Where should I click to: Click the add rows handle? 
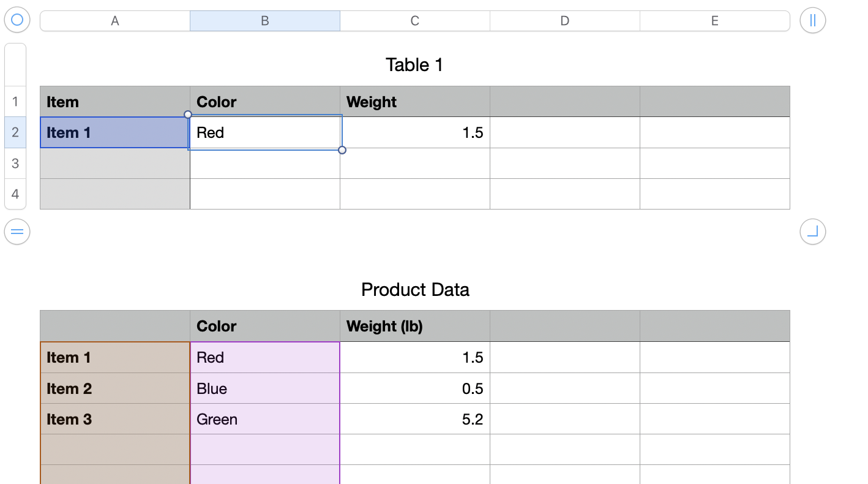[x=17, y=232]
